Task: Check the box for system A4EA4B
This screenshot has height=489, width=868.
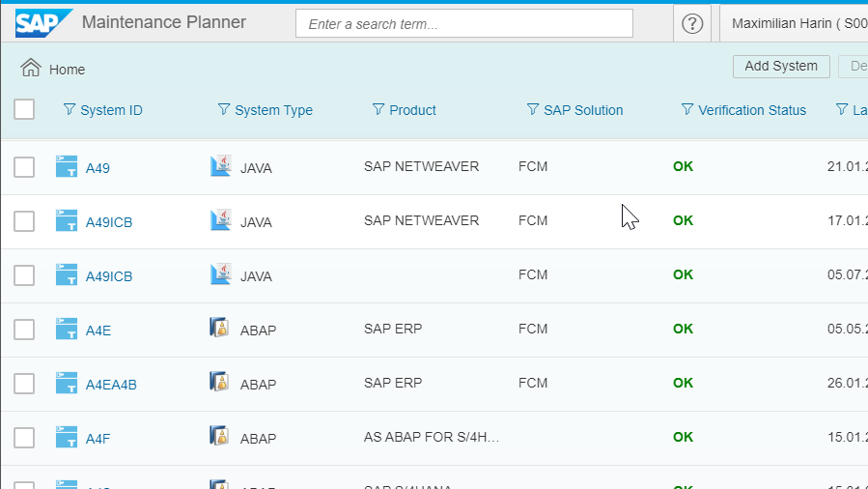Action: pos(24,384)
